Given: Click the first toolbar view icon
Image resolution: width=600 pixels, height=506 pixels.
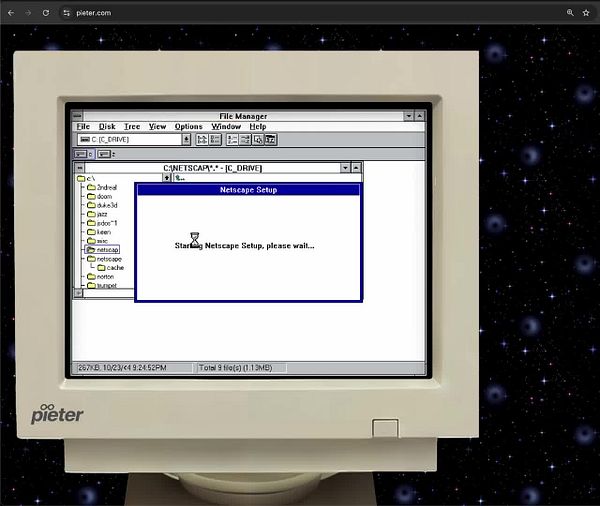Looking at the screenshot, I should pos(202,140).
